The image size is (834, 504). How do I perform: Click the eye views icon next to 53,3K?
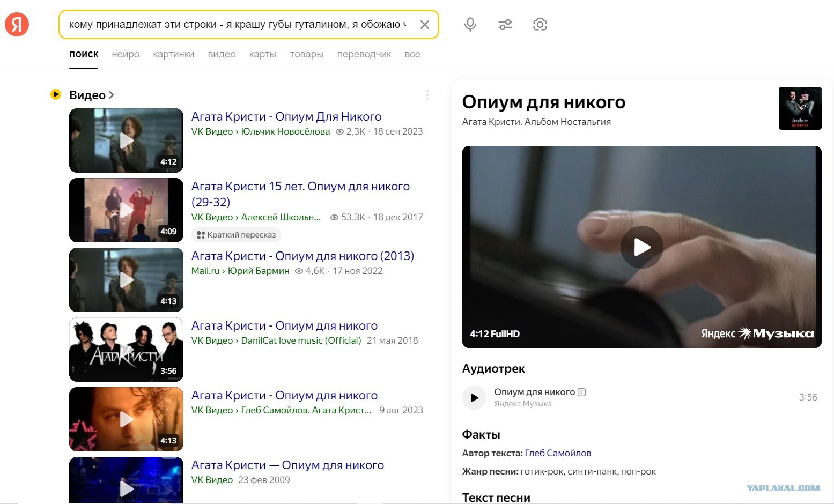pyautogui.click(x=334, y=217)
